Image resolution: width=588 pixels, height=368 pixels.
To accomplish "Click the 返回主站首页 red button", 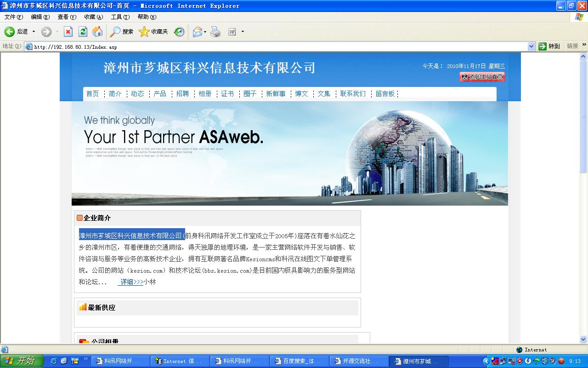I will [x=482, y=77].
